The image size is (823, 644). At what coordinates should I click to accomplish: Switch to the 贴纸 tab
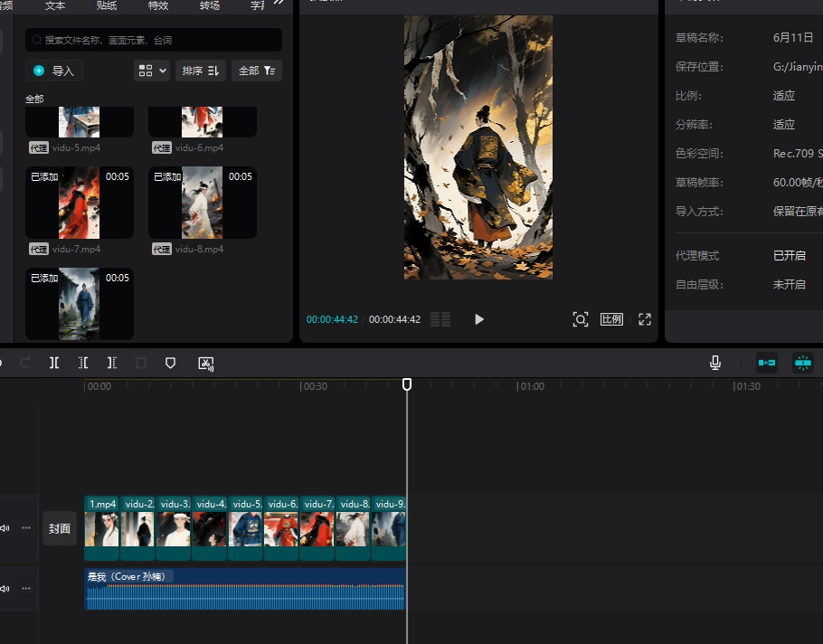pyautogui.click(x=107, y=5)
